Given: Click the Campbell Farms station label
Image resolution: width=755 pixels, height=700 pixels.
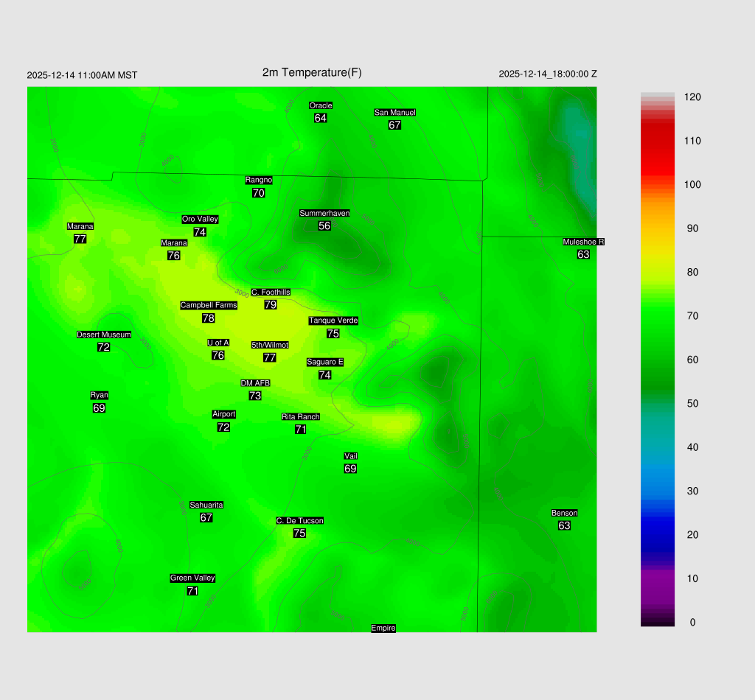Looking at the screenshot, I should tap(209, 305).
